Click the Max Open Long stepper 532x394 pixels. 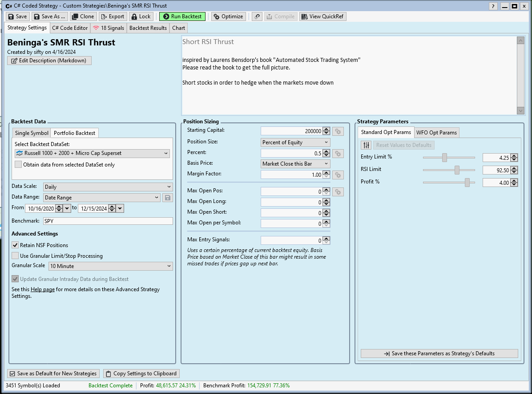tap(326, 202)
